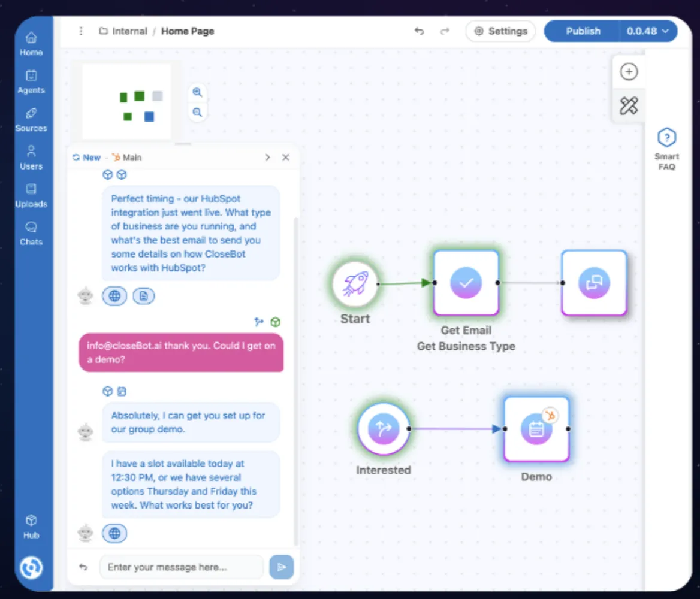Viewport: 700px width, 599px height.
Task: Click the zoom in magnifier icon
Action: pyautogui.click(x=197, y=92)
